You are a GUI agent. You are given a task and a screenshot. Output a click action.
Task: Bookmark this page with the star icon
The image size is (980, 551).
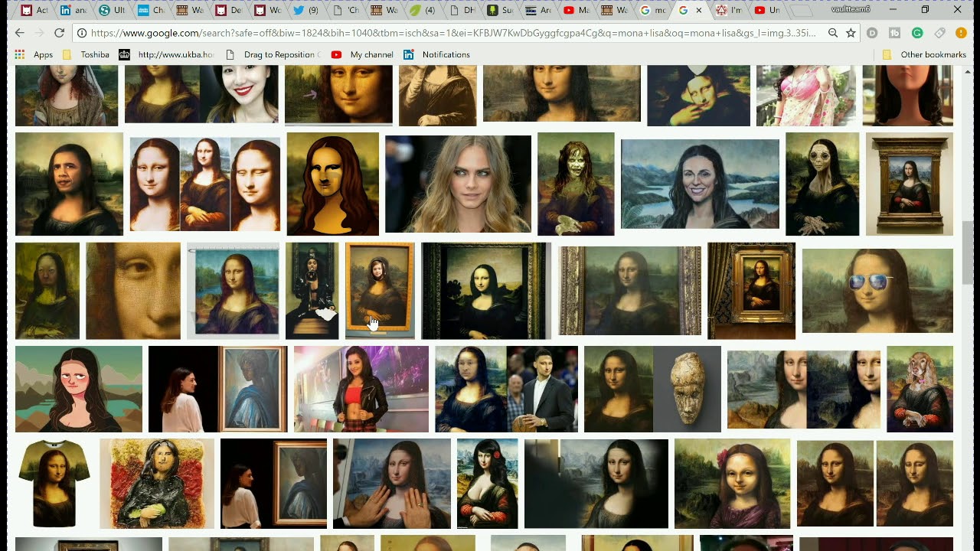click(x=851, y=33)
